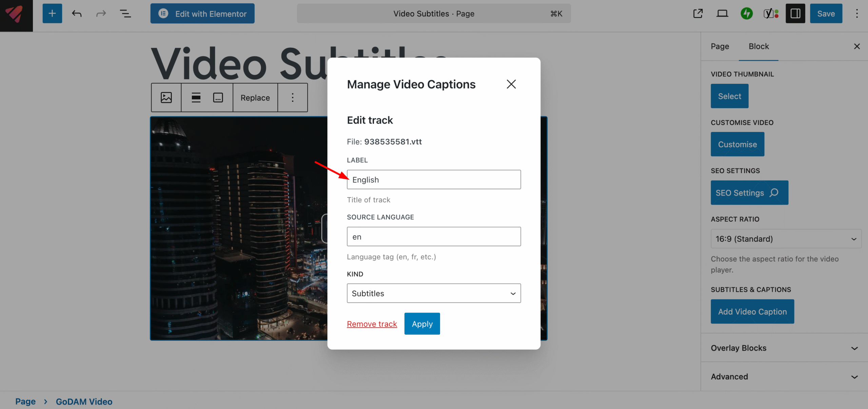Open the Yoast SEO analysis icon
The width and height of the screenshot is (868, 409).
pyautogui.click(x=771, y=13)
